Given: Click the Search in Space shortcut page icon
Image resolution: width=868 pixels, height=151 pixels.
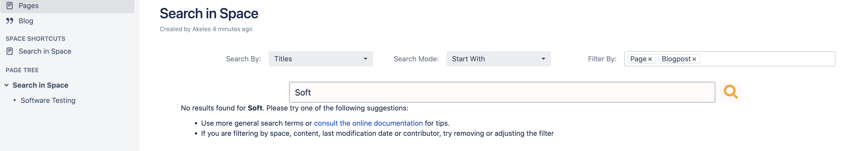Looking at the screenshot, I should pos(10,51).
